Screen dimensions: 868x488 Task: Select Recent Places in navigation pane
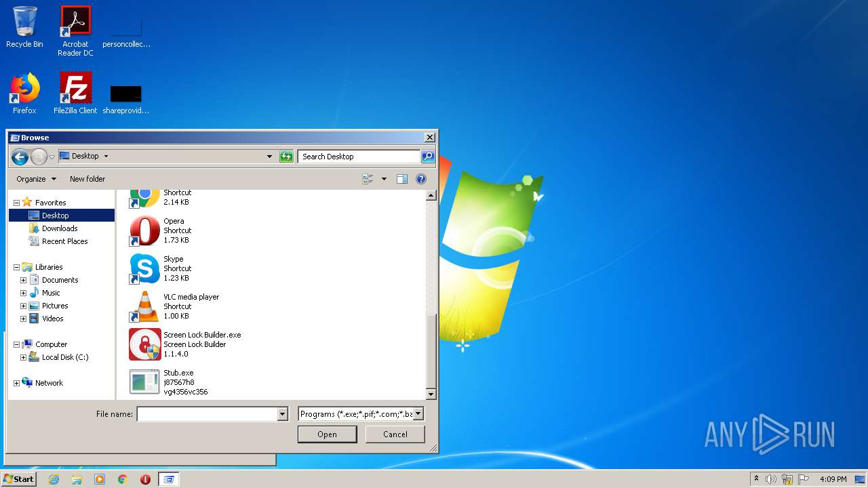[64, 241]
